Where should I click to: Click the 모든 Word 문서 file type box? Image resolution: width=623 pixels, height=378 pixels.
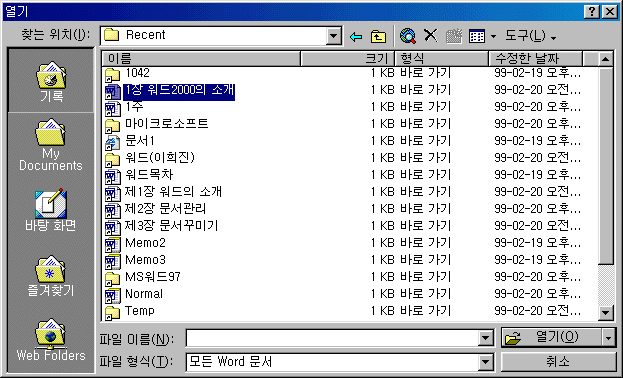(x=332, y=362)
